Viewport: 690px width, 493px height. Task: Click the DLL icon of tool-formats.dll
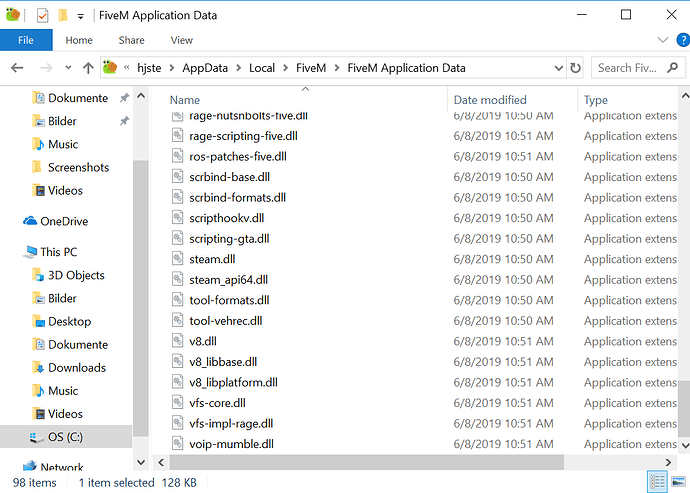tap(177, 299)
